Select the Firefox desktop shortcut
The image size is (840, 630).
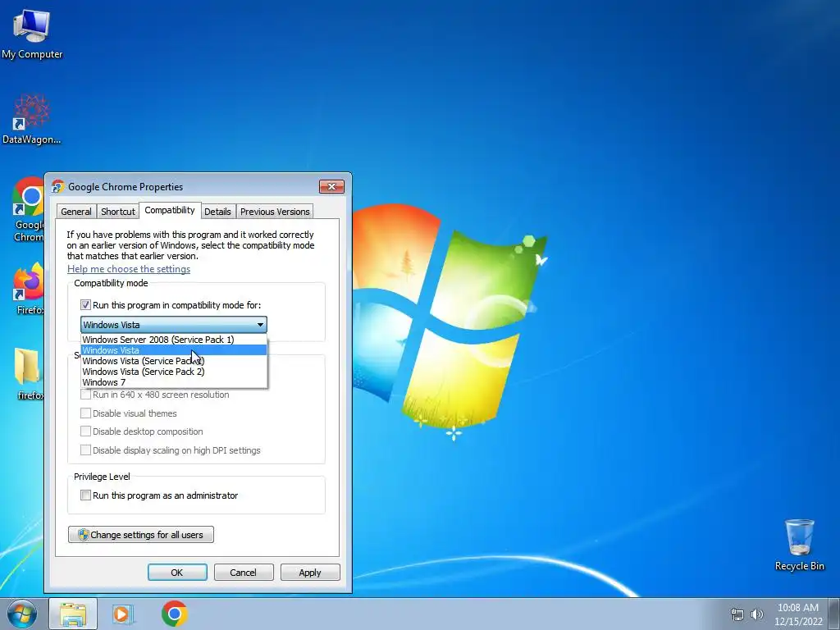[29, 288]
